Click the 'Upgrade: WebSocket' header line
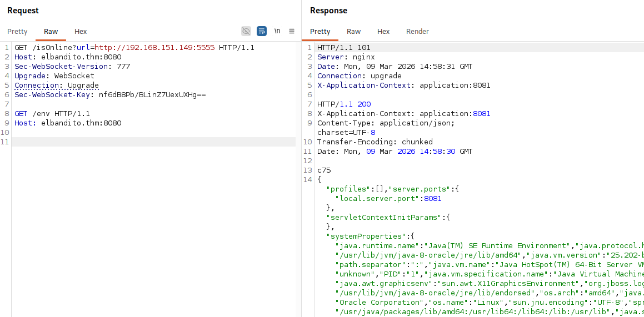The width and height of the screenshot is (644, 317). click(x=54, y=76)
